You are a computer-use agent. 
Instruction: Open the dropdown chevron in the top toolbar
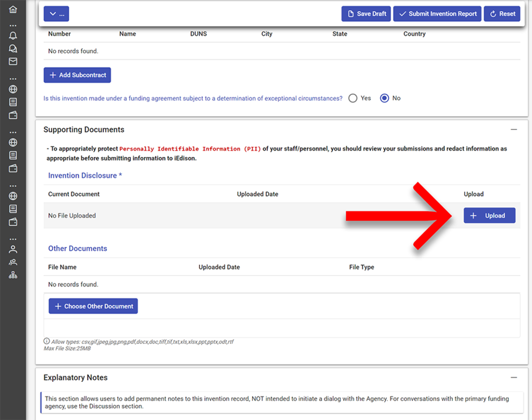tap(53, 13)
